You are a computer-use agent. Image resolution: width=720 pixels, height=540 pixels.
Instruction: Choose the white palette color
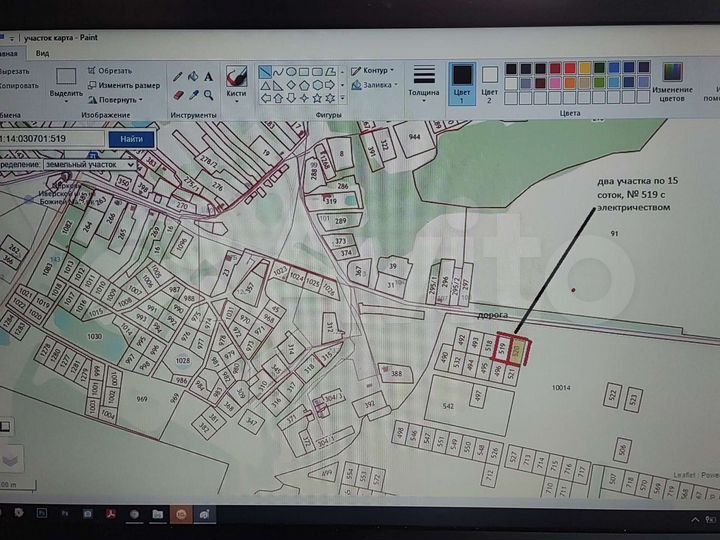(x=511, y=83)
